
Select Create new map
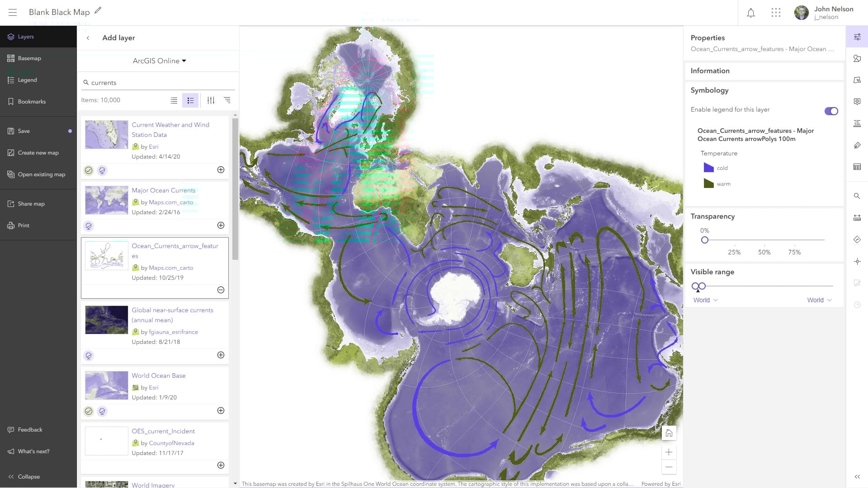[38, 153]
